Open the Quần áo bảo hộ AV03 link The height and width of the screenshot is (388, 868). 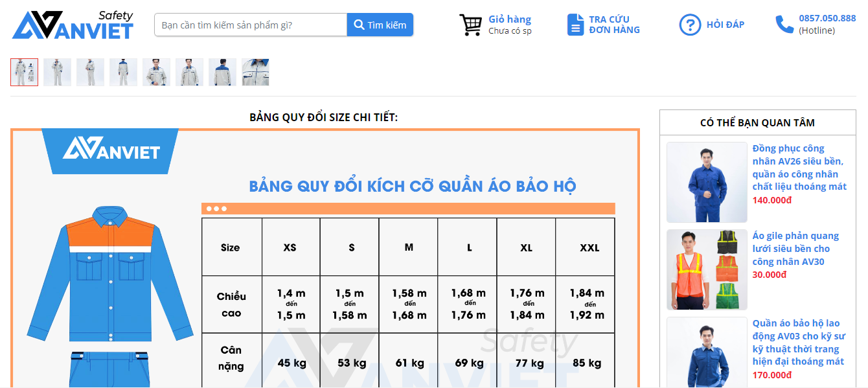point(799,342)
